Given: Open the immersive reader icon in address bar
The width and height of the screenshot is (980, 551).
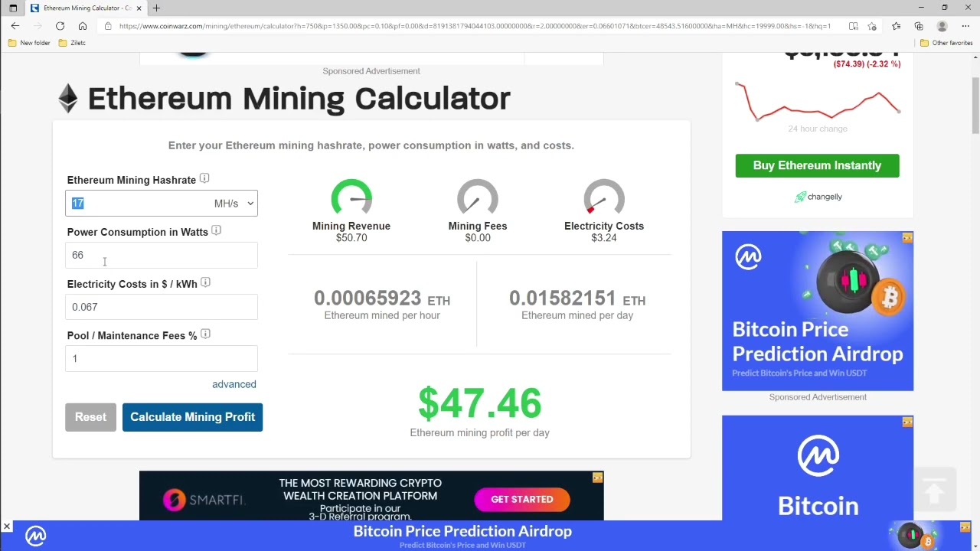Looking at the screenshot, I should (x=853, y=26).
